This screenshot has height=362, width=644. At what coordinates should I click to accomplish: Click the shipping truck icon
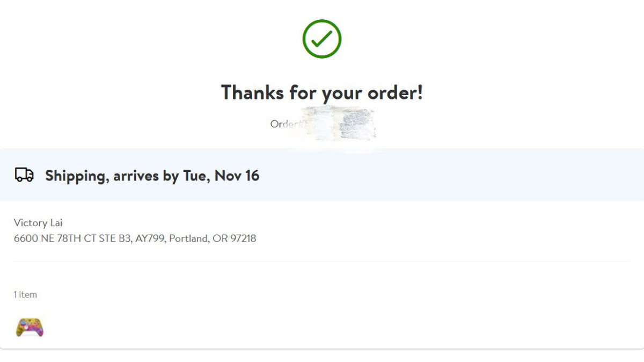click(24, 175)
